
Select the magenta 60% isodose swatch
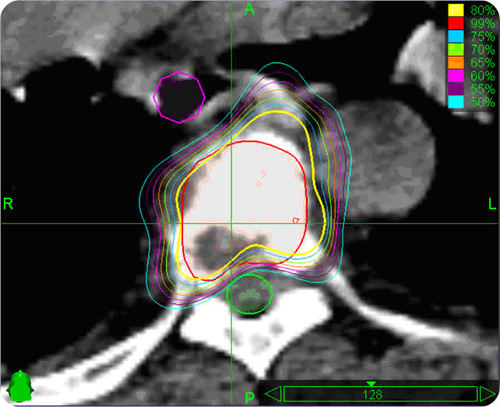click(456, 76)
